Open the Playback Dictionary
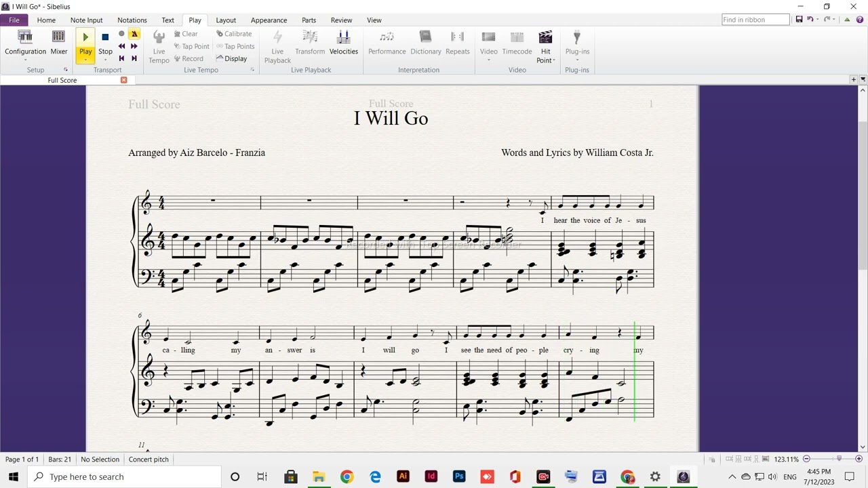The width and height of the screenshot is (868, 488). (x=426, y=42)
